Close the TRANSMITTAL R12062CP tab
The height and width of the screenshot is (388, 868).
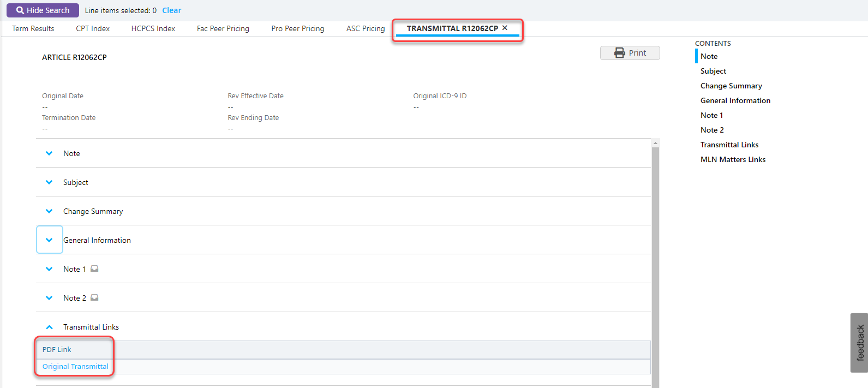505,28
